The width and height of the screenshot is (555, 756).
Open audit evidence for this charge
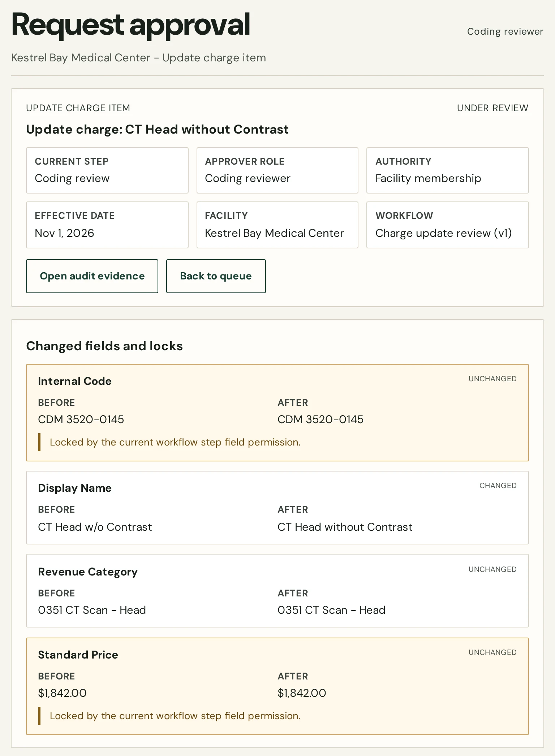(92, 276)
